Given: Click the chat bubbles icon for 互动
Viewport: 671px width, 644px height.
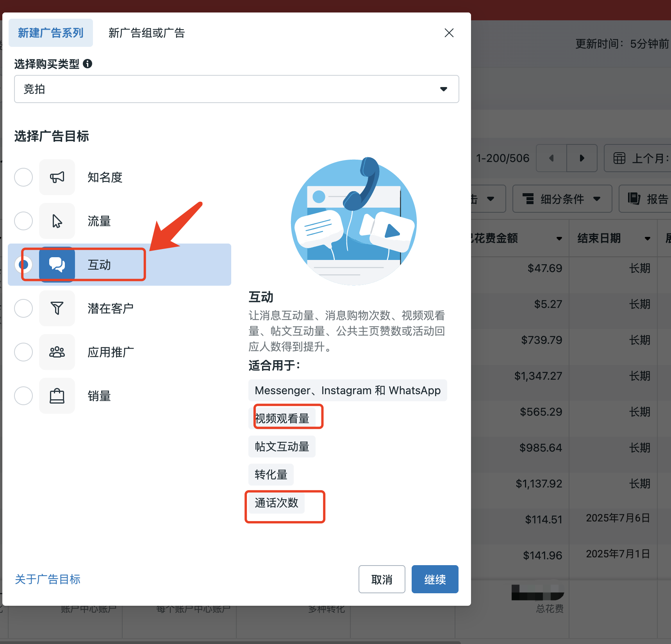Looking at the screenshot, I should [57, 264].
